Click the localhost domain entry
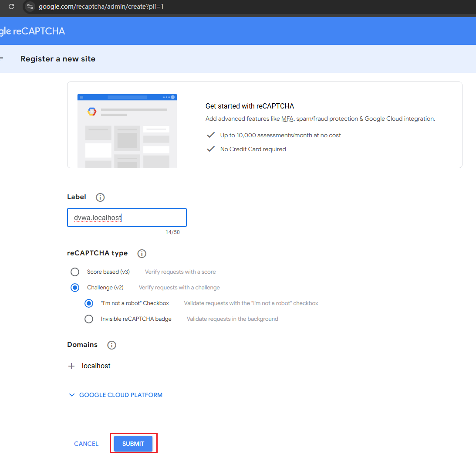The width and height of the screenshot is (476, 455). (96, 366)
